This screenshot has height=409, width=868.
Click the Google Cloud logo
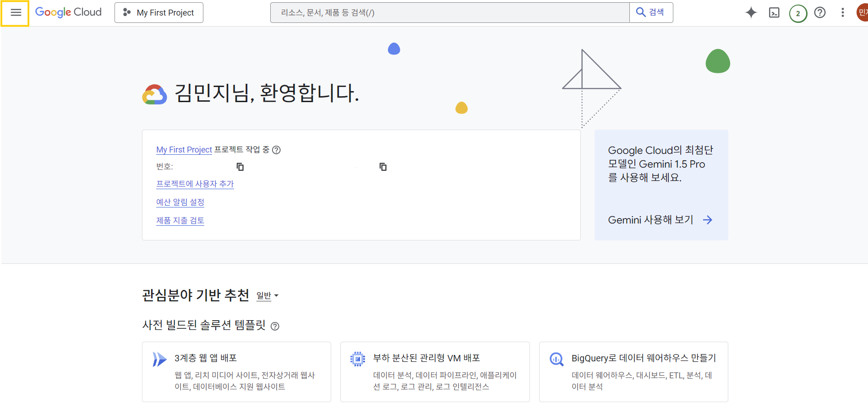[x=68, y=12]
